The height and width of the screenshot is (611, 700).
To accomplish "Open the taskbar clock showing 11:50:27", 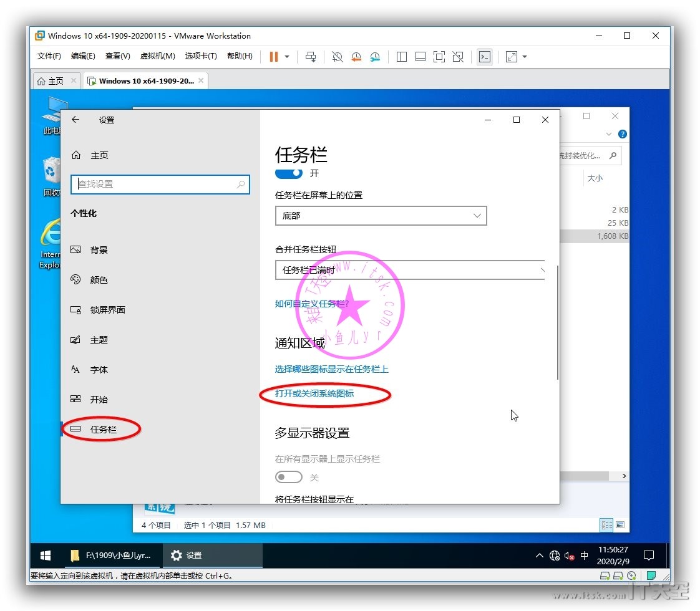I will click(x=613, y=556).
